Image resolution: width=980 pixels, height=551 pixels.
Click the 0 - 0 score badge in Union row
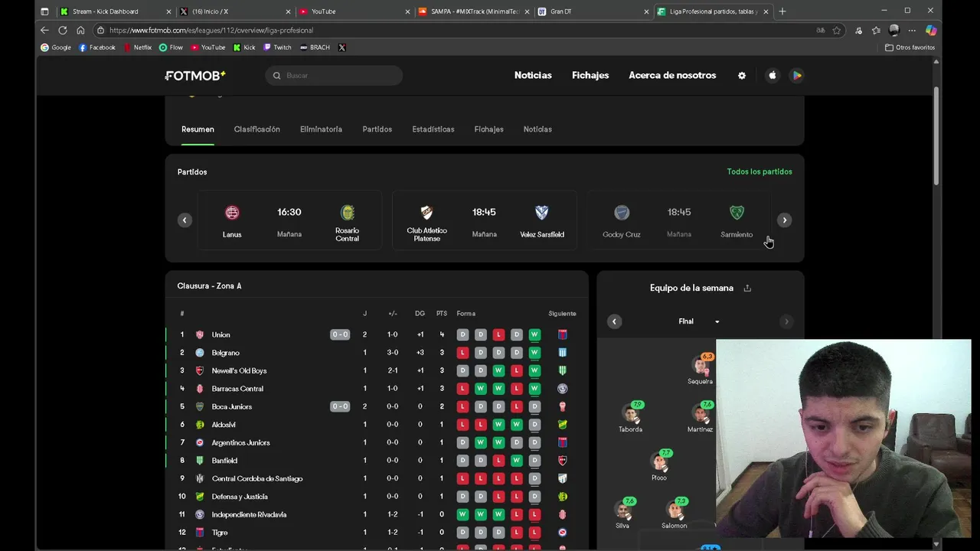click(x=340, y=334)
